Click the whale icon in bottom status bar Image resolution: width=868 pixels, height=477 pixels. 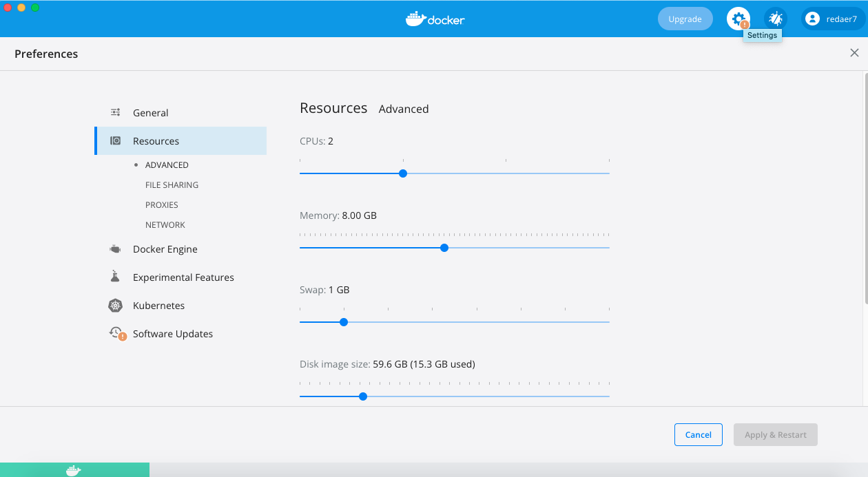coord(74,471)
